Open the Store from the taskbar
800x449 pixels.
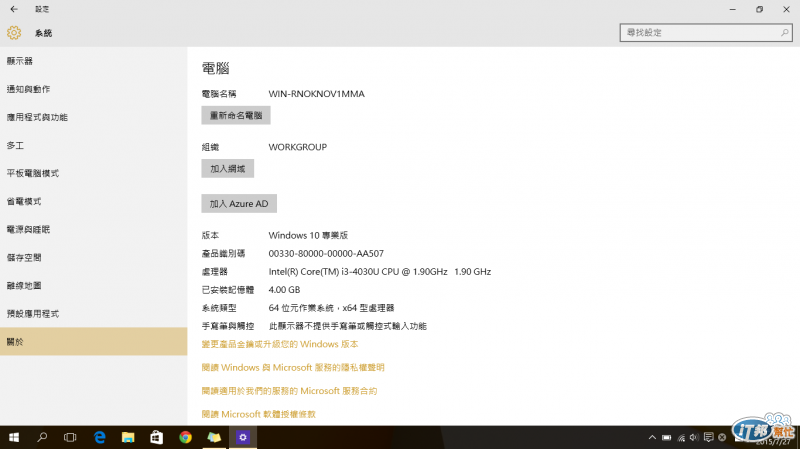click(x=157, y=437)
